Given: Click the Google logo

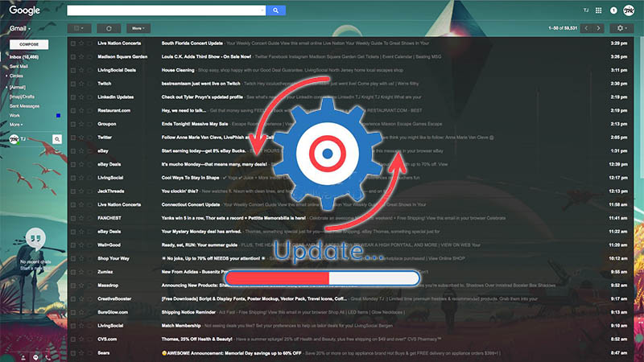Looking at the screenshot, I should [x=25, y=10].
